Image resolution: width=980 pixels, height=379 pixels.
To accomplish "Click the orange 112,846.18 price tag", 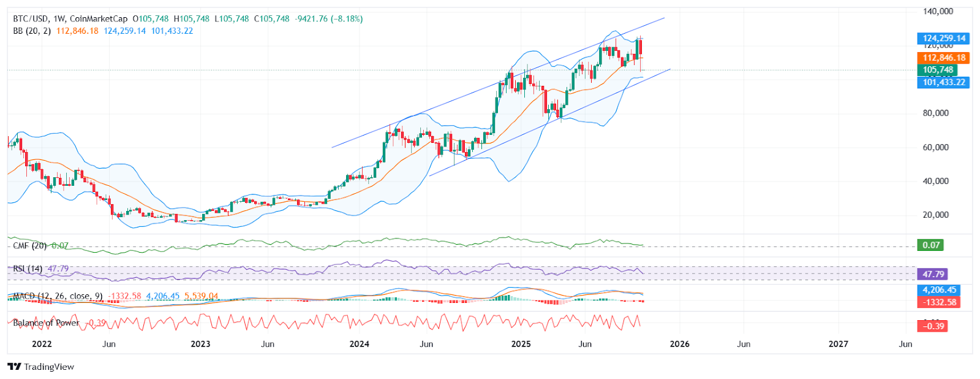I will pos(943,58).
